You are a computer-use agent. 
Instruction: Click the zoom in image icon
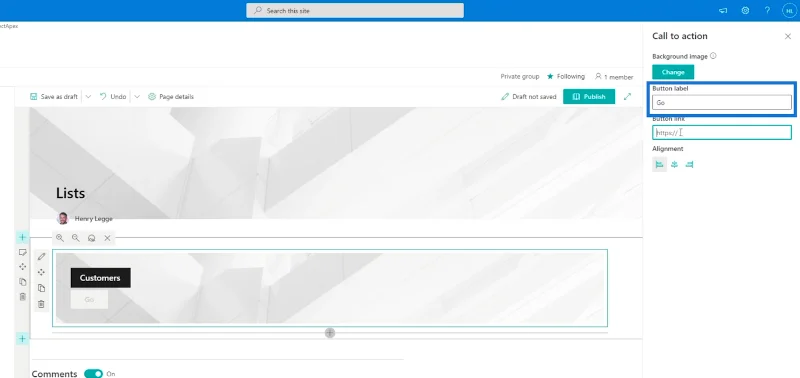(x=60, y=238)
